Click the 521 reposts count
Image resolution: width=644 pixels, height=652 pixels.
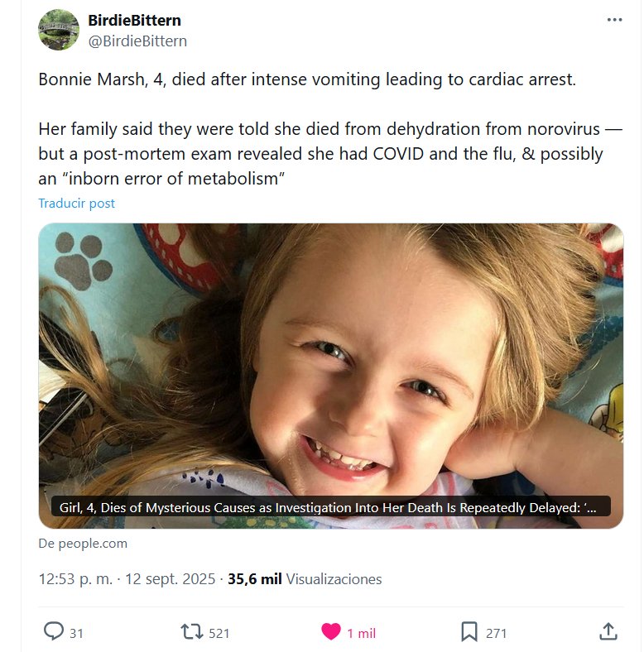pos(219,633)
